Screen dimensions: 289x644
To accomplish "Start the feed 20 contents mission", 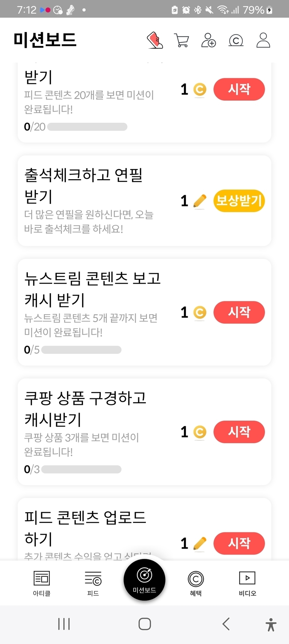I will pyautogui.click(x=239, y=89).
